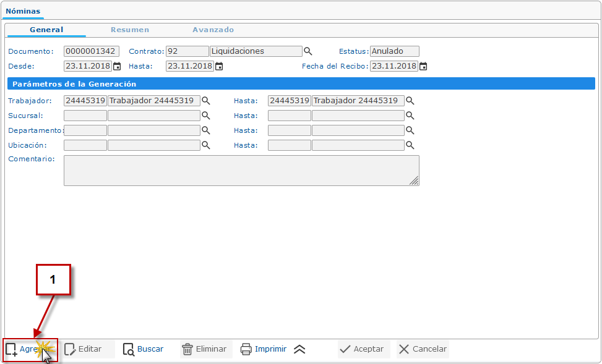Expand toolbar with double chevron arrow
602x364 pixels.
(299, 349)
